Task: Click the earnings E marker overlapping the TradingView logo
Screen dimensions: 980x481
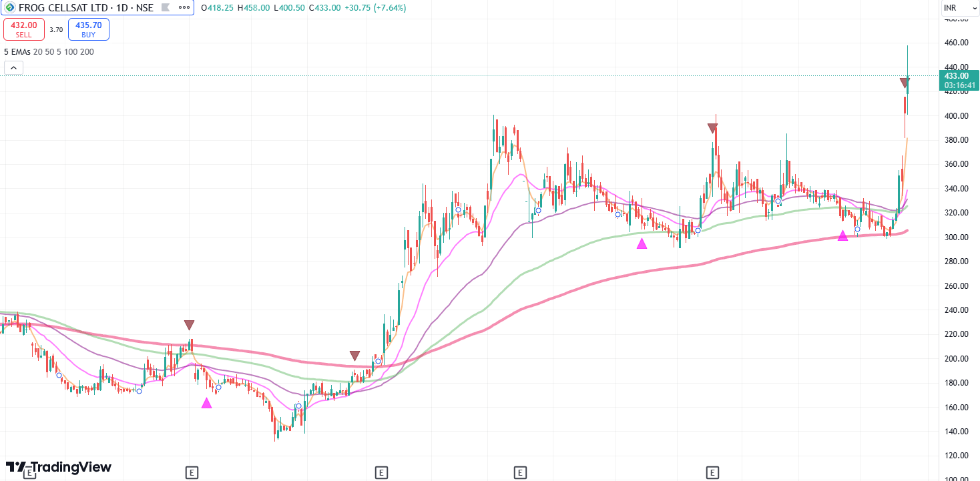Action: [x=29, y=473]
